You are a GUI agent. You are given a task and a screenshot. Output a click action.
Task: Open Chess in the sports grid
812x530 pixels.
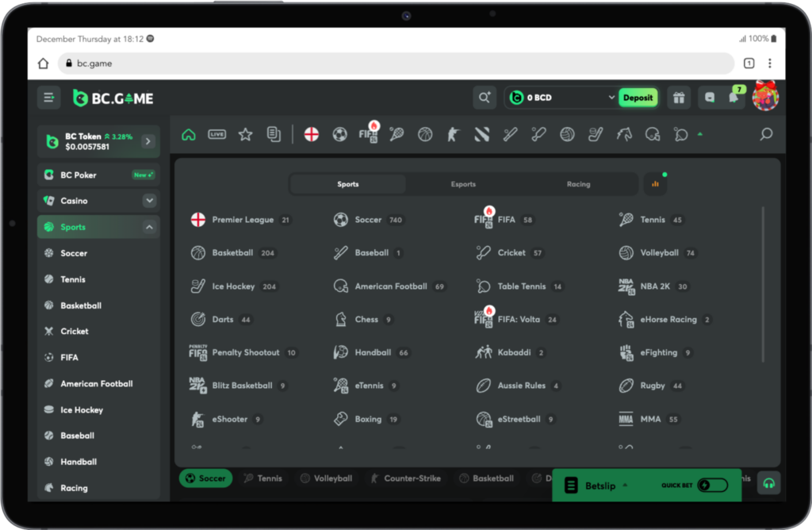coord(363,320)
